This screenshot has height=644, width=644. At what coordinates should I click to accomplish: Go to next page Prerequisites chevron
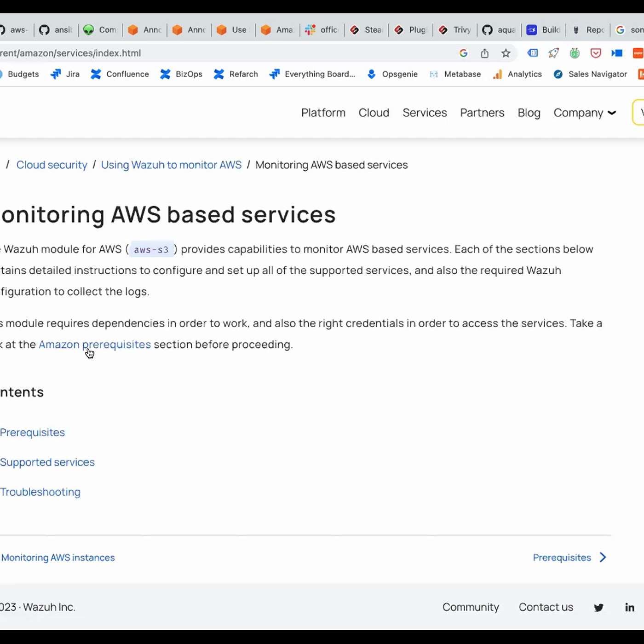click(603, 558)
